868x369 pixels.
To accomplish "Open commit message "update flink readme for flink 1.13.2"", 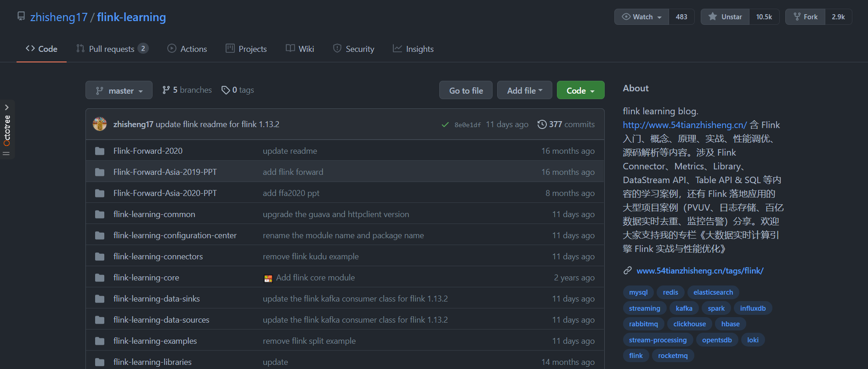I will [217, 124].
